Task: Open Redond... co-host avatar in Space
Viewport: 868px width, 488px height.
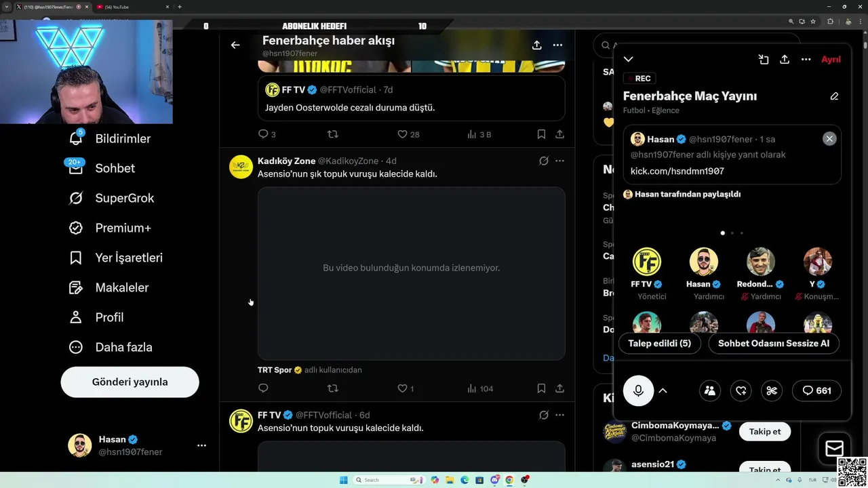Action: [x=761, y=262]
